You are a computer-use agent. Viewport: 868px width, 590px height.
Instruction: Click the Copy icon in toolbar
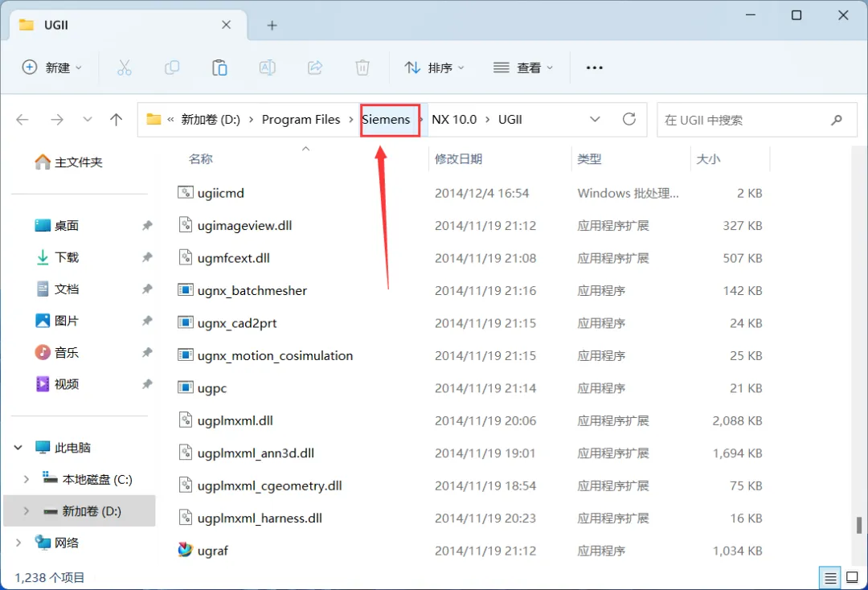click(172, 68)
